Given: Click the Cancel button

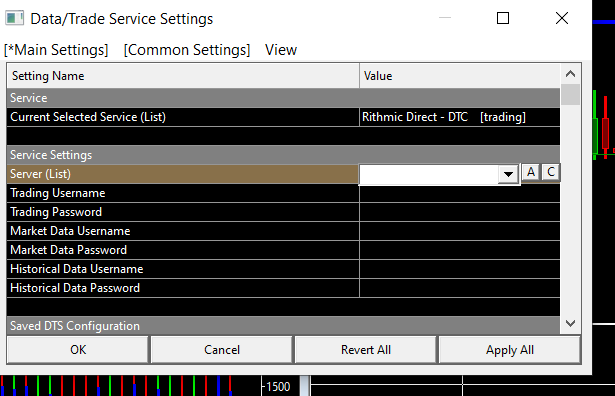Looking at the screenshot, I should pyautogui.click(x=222, y=350).
